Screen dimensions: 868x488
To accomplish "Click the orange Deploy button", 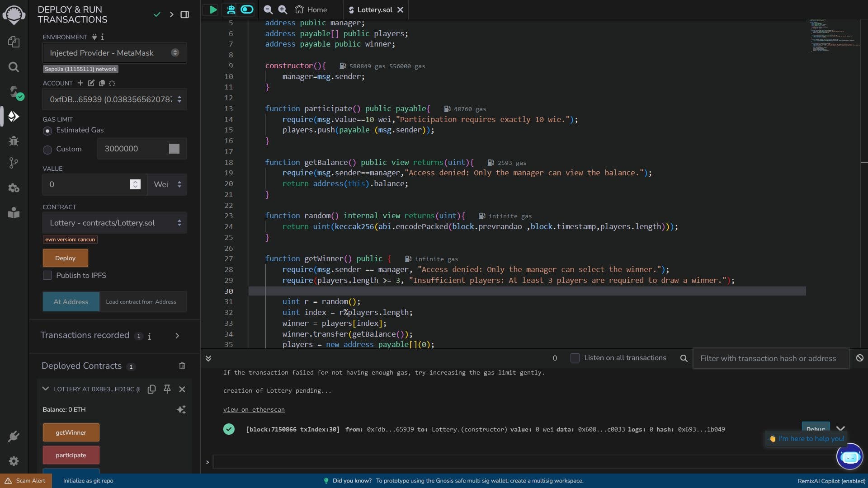I will (66, 258).
